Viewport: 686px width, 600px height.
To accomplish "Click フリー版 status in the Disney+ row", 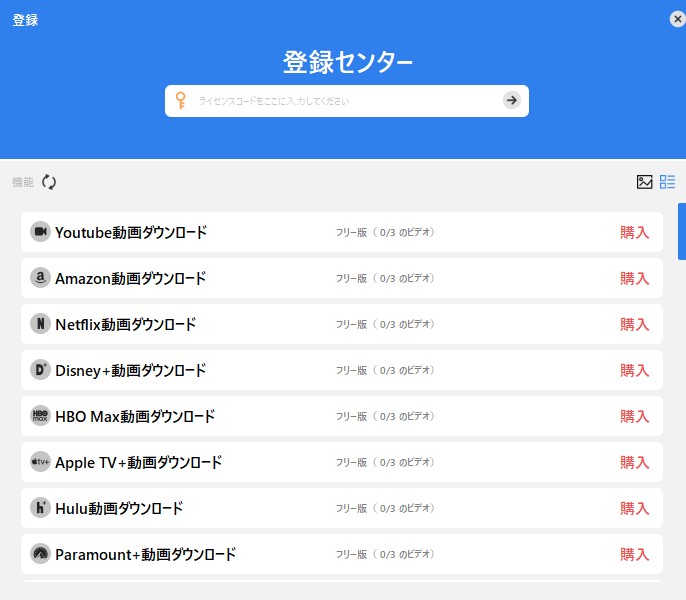I will tap(385, 370).
